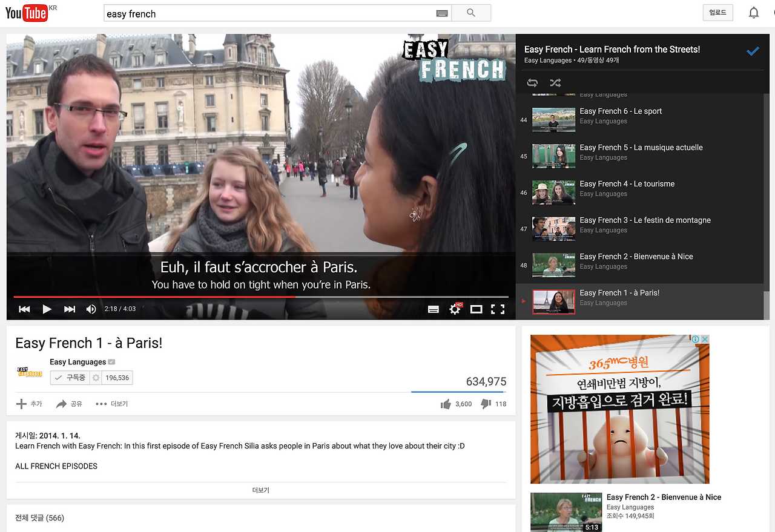Click the Easy French 6 playlist thumbnail
Image resolution: width=775 pixels, height=532 pixels.
553,120
